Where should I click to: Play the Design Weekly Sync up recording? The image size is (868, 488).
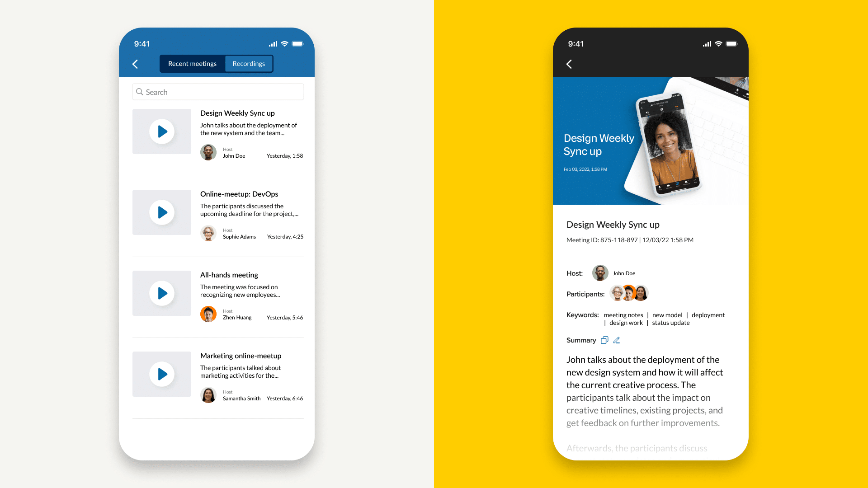[x=162, y=131]
